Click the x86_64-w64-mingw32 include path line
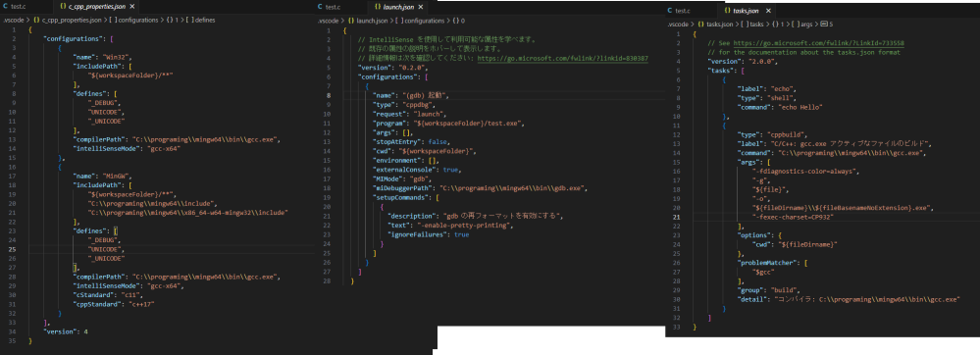Image resolution: width=980 pixels, height=355 pixels. pyautogui.click(x=187, y=213)
